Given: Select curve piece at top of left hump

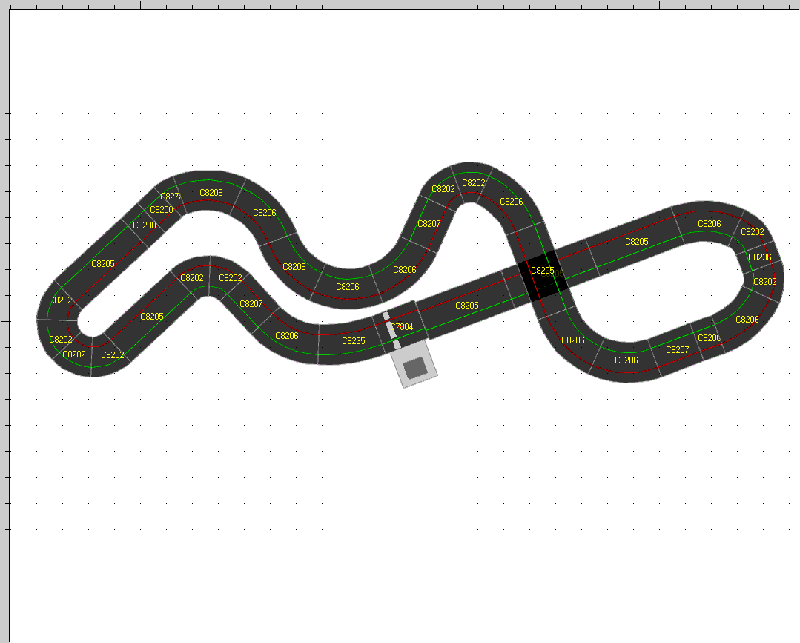Looking at the screenshot, I should 210,190.
